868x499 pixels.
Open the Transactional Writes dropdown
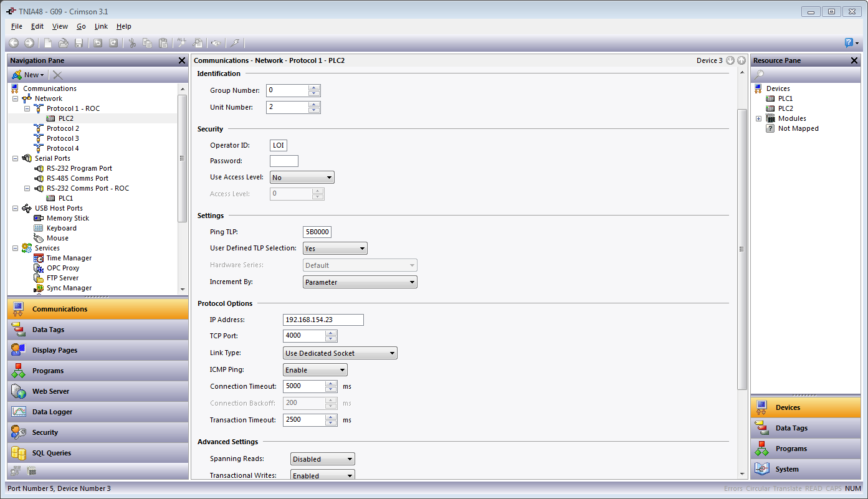323,475
